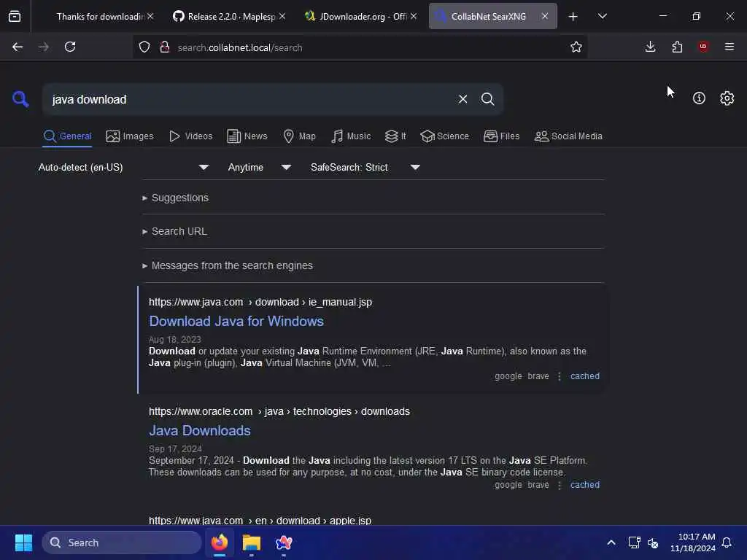The height and width of the screenshot is (560, 747).
Task: Select the News search category
Action: coord(247,136)
